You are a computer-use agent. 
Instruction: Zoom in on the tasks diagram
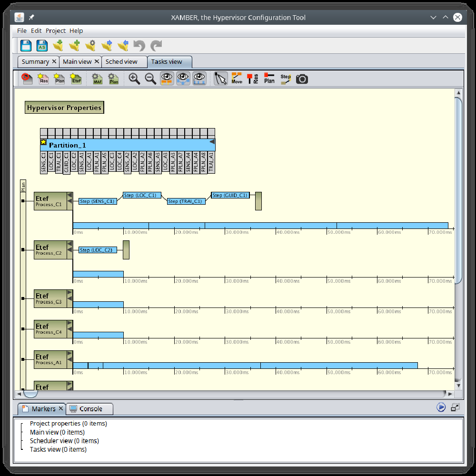[134, 79]
